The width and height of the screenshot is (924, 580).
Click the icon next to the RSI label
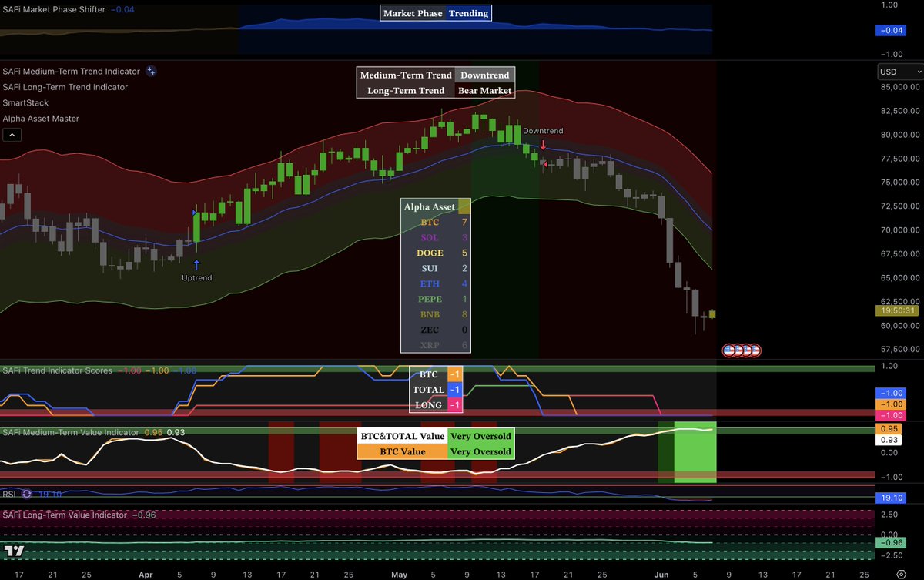pyautogui.click(x=28, y=494)
